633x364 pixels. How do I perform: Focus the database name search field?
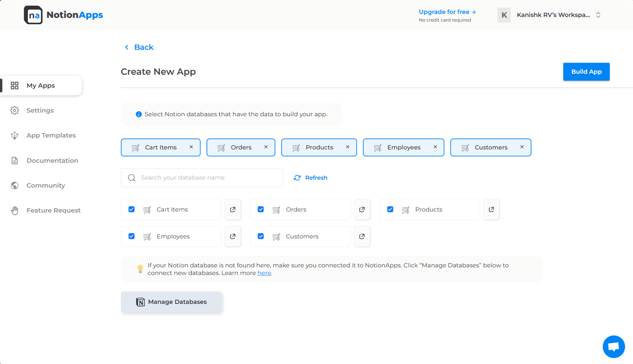209,178
